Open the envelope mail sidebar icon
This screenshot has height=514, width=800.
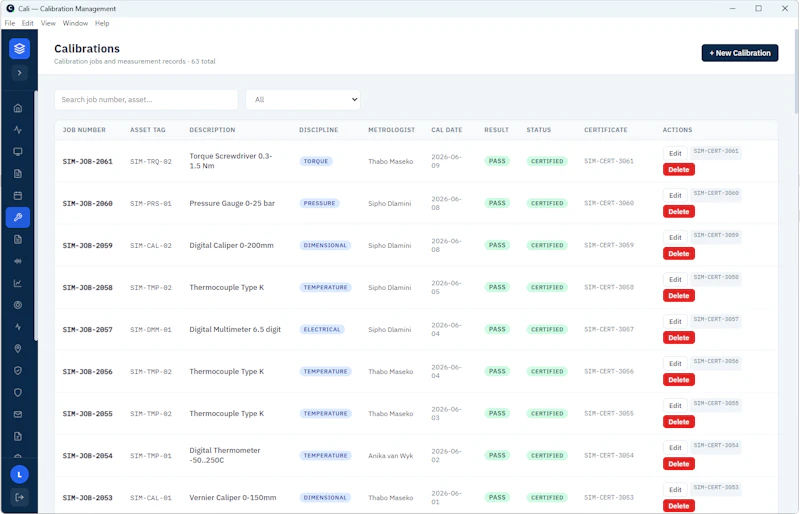coord(18,414)
